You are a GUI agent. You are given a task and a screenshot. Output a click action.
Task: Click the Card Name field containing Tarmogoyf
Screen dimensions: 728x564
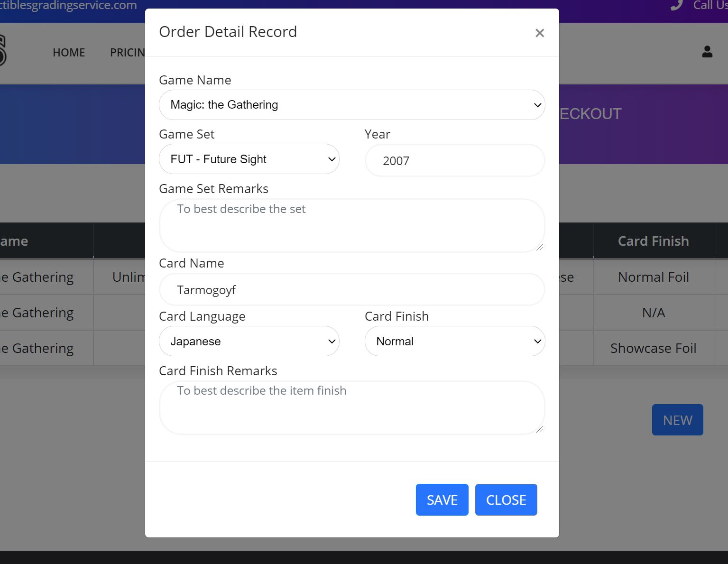(352, 289)
